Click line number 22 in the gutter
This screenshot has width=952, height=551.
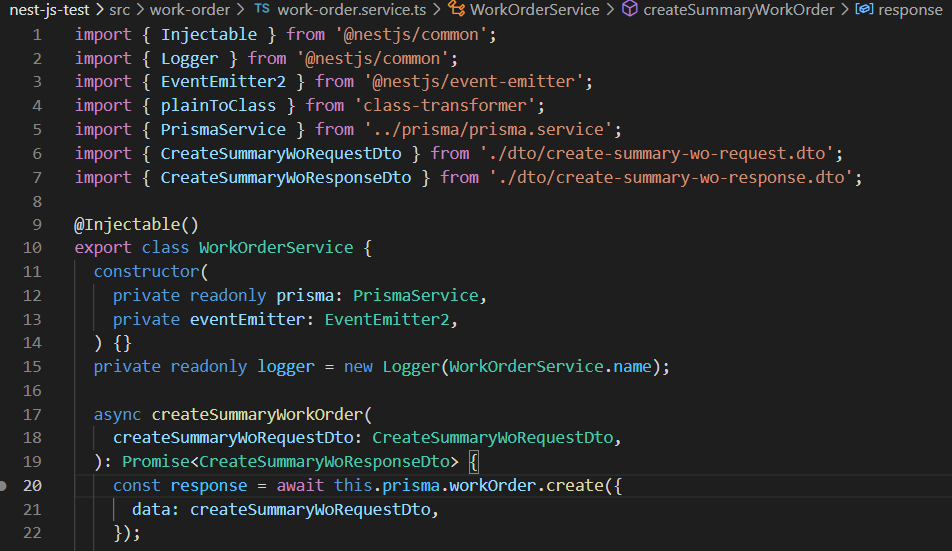(32, 533)
